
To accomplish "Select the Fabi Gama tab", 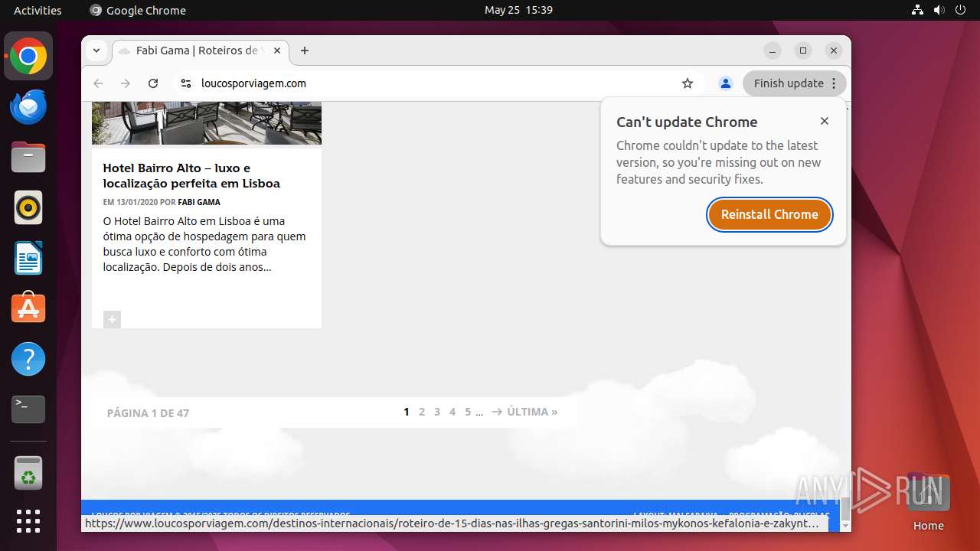I will pos(201,51).
